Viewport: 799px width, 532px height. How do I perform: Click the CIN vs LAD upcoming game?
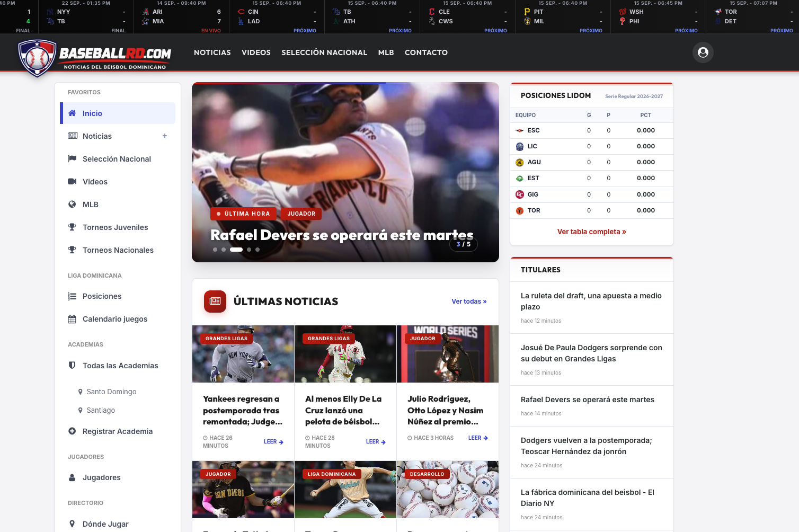point(277,16)
